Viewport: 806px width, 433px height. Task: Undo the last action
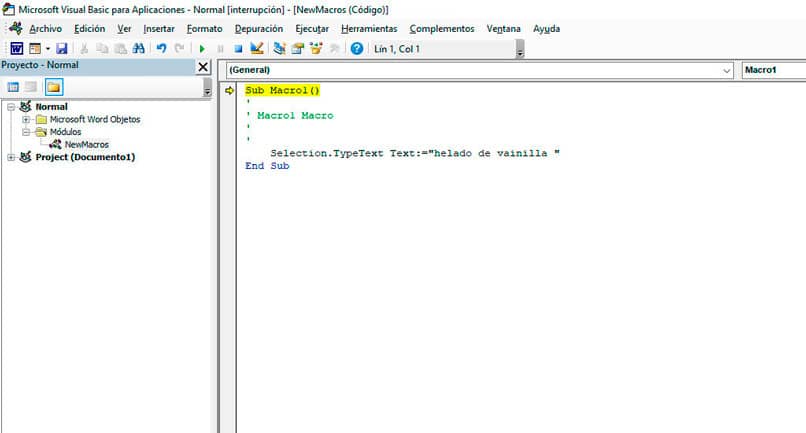click(161, 48)
